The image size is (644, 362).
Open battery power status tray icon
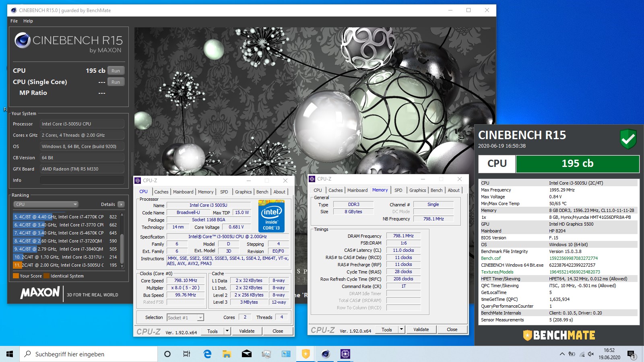572,354
